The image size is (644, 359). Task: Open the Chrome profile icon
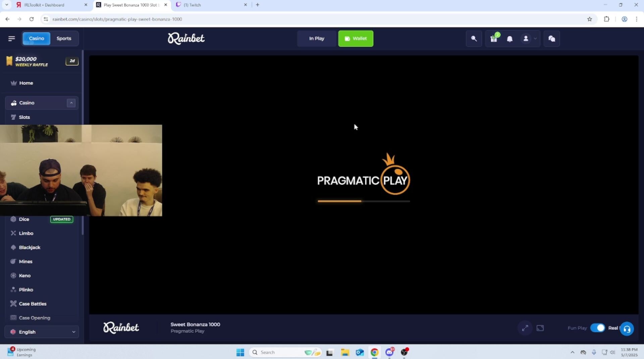coord(624,19)
